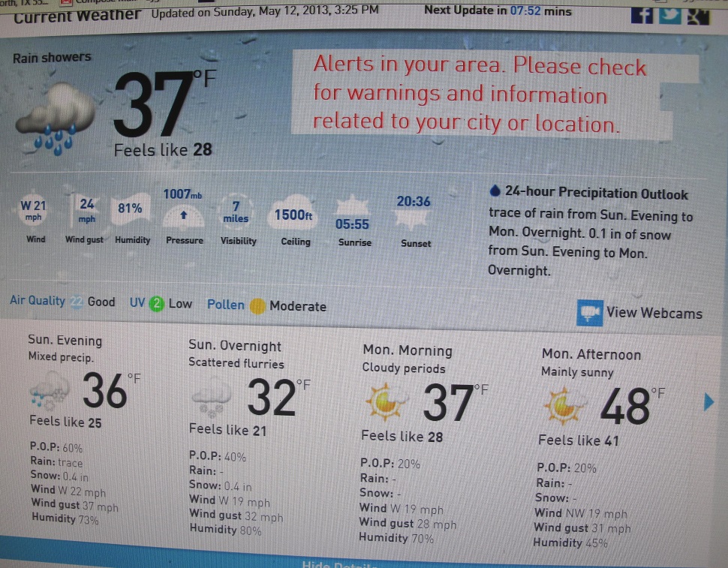Click the 'Feels like 28' text under 37°F
728x568 pixels.
pyautogui.click(x=163, y=150)
